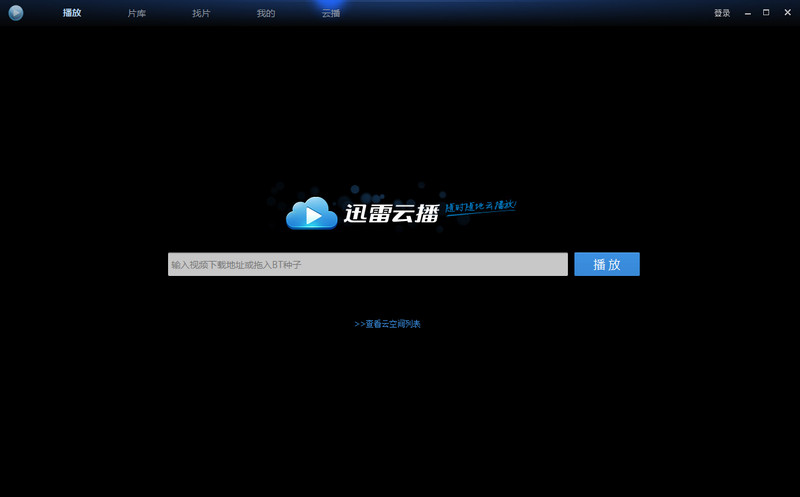Select the 我的 tab

pos(266,13)
